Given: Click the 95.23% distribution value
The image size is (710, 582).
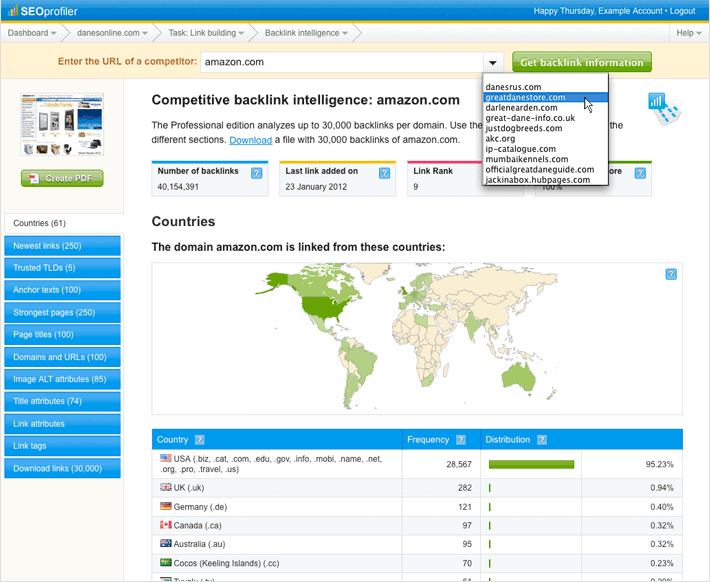Looking at the screenshot, I should tap(659, 464).
